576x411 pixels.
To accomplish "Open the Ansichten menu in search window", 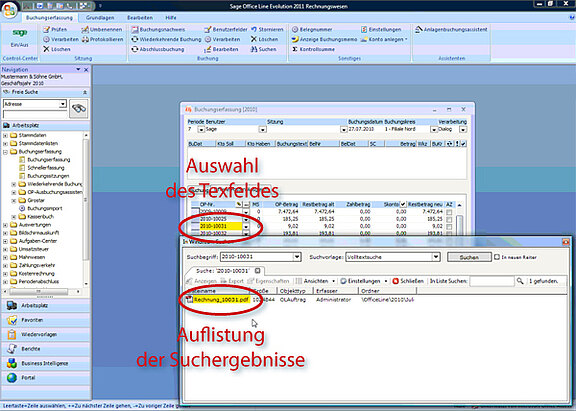I will tap(316, 281).
